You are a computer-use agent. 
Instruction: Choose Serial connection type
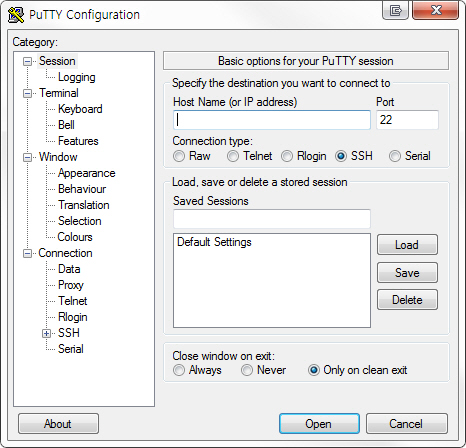(395, 156)
